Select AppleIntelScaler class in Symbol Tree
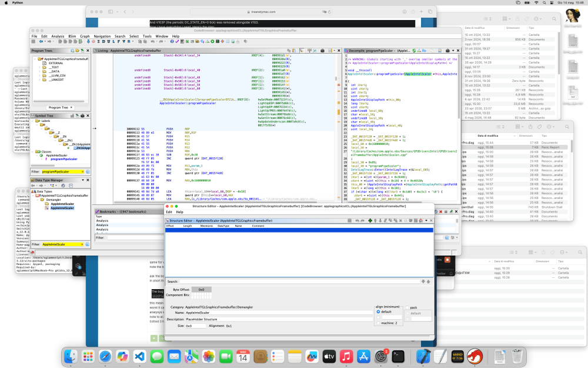The image size is (588, 368). pos(56,155)
